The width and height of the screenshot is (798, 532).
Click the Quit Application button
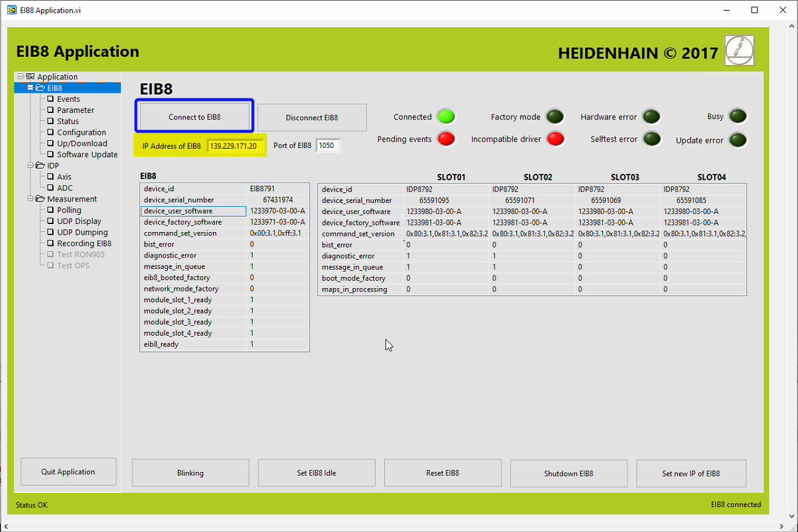[x=69, y=472]
